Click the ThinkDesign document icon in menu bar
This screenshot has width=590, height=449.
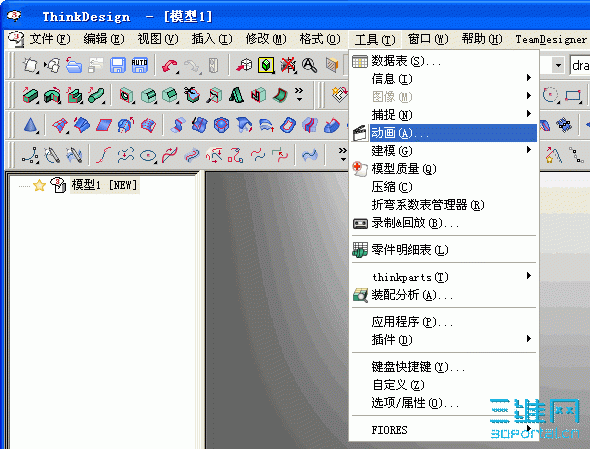pos(16,39)
